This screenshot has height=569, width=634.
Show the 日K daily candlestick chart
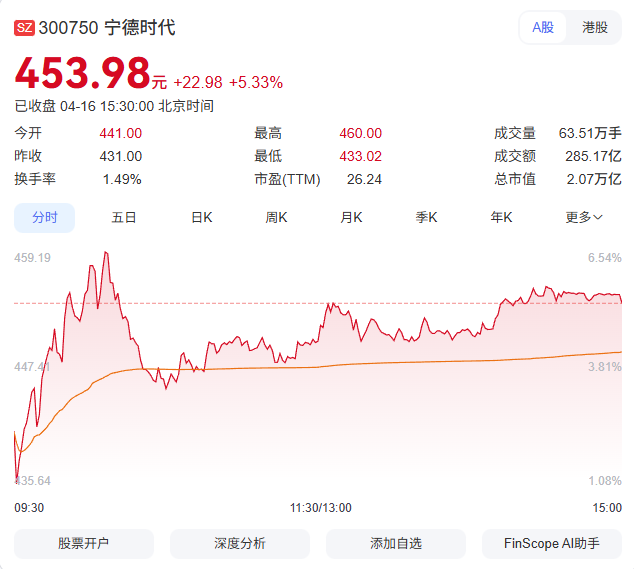pos(202,217)
